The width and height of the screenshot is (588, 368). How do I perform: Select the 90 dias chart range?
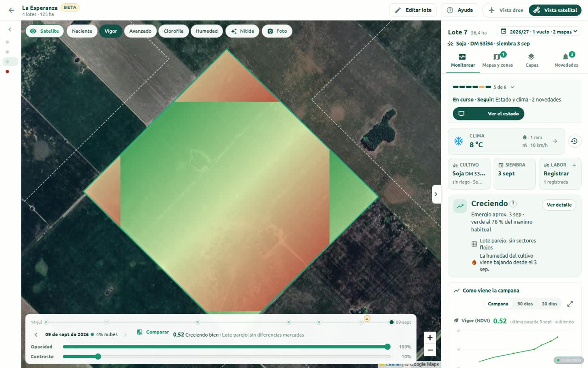point(525,304)
